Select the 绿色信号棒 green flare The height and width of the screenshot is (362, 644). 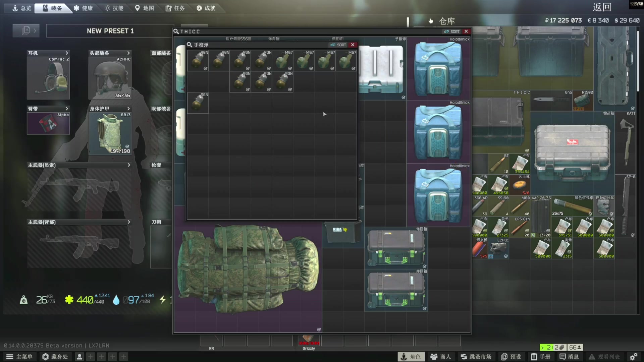point(572,206)
